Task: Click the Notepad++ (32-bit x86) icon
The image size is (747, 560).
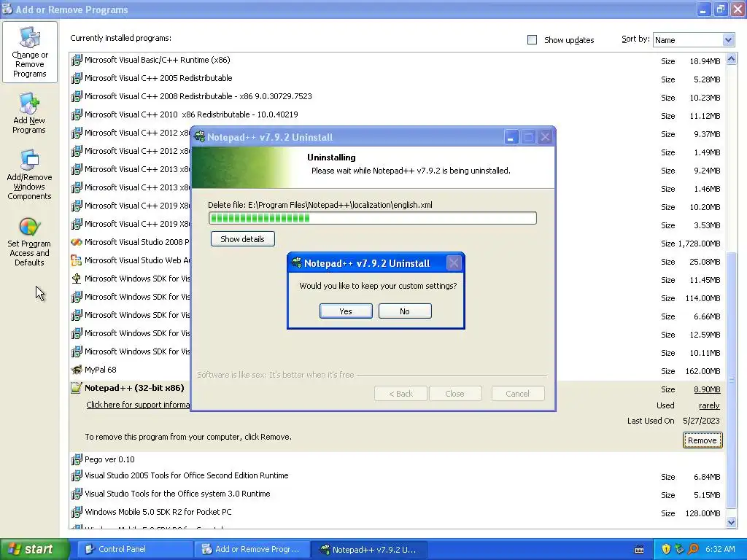Action: (x=76, y=388)
